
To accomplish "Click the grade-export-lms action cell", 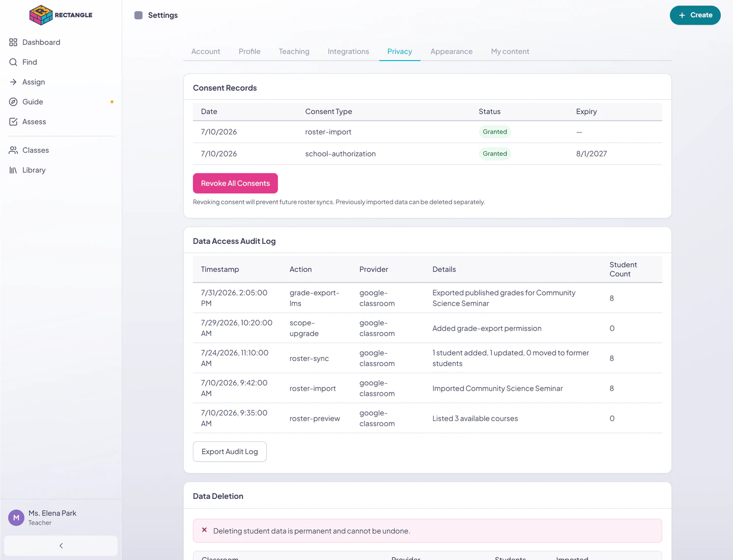I will click(x=315, y=298).
